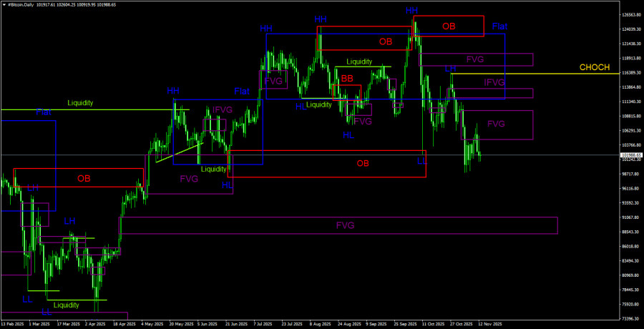Click the Liquidity label at far left

[x=80, y=103]
